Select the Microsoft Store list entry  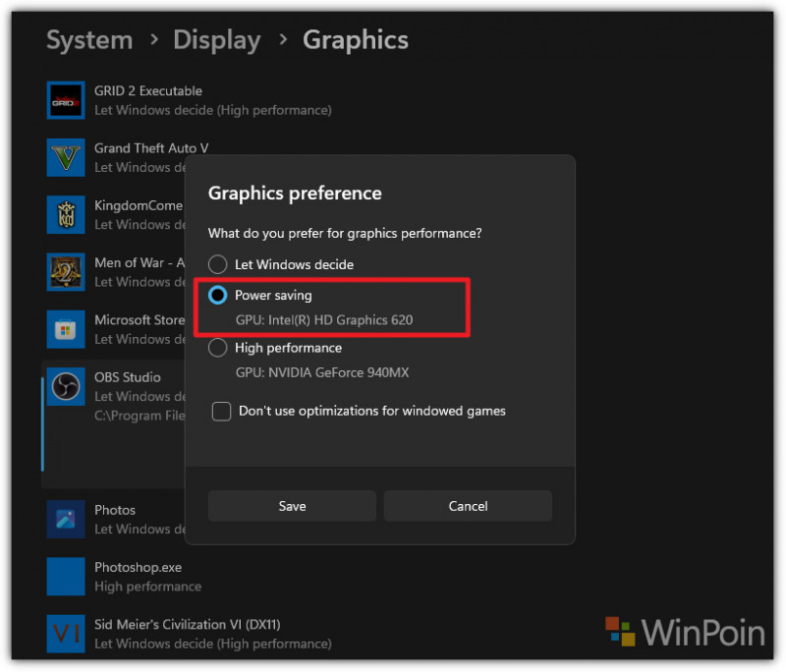pyautogui.click(x=116, y=329)
